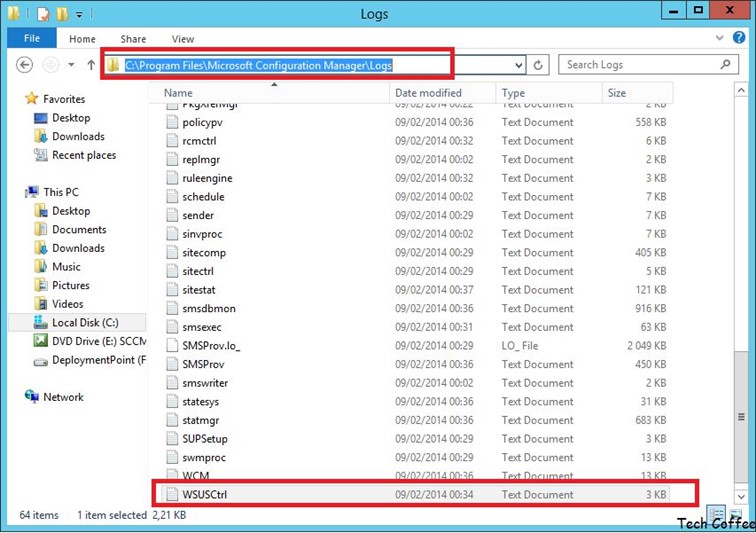Image resolution: width=756 pixels, height=533 pixels.
Task: Select the sinvproc log file icon
Action: [x=172, y=234]
